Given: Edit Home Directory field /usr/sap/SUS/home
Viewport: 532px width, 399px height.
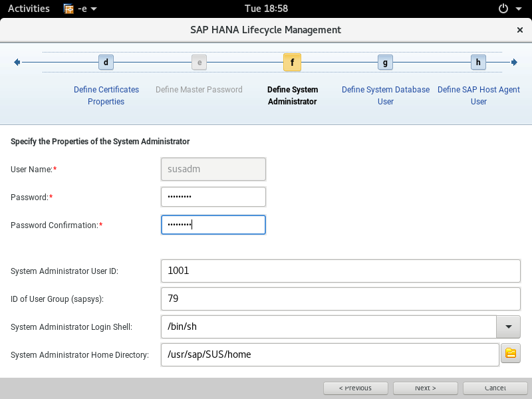Looking at the screenshot, I should [x=330, y=354].
